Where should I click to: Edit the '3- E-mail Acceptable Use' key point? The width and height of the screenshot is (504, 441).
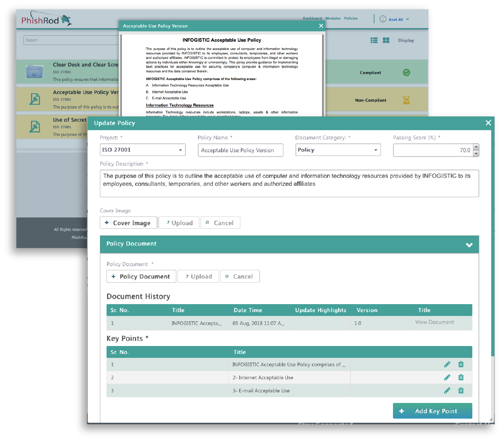tap(447, 390)
